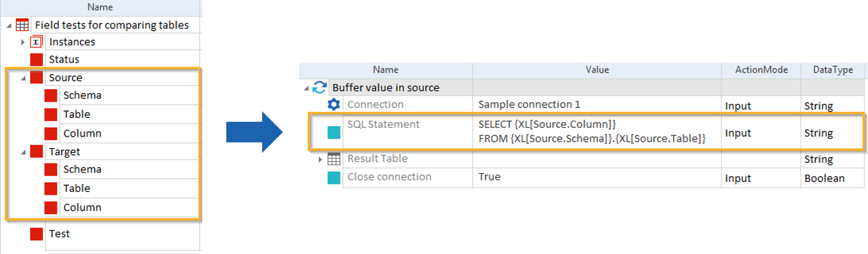
Task: Click the gear icon next to Connection
Action: pyautogui.click(x=334, y=104)
